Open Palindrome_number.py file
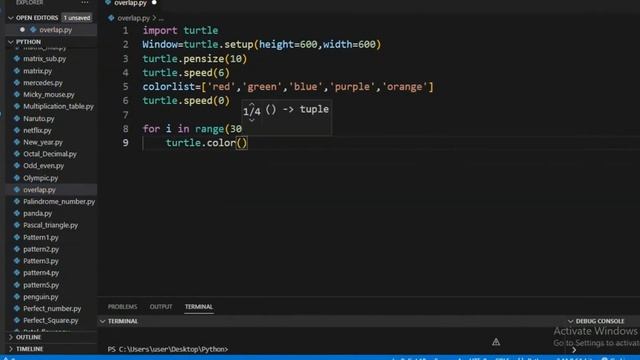The image size is (640, 360). (x=59, y=202)
